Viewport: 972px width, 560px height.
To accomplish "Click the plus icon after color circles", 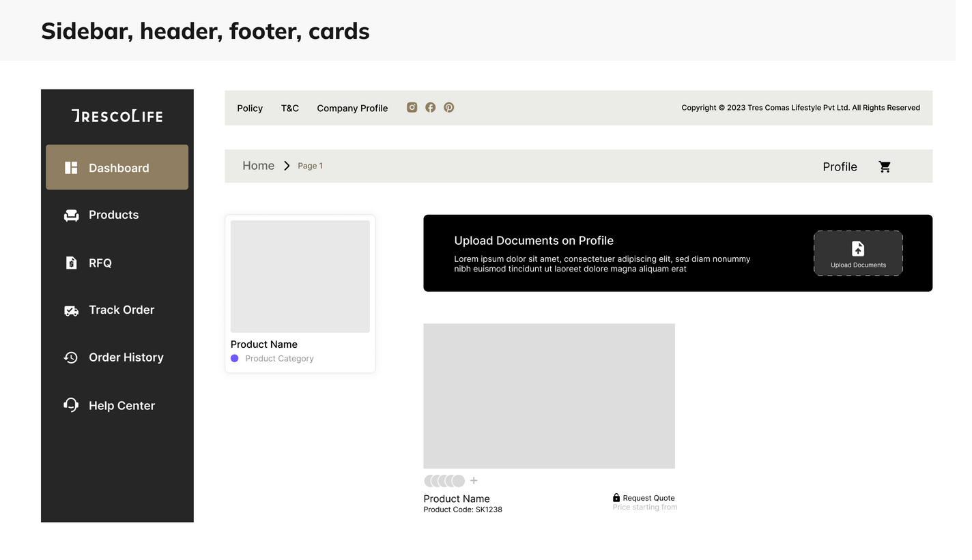I will pos(474,481).
